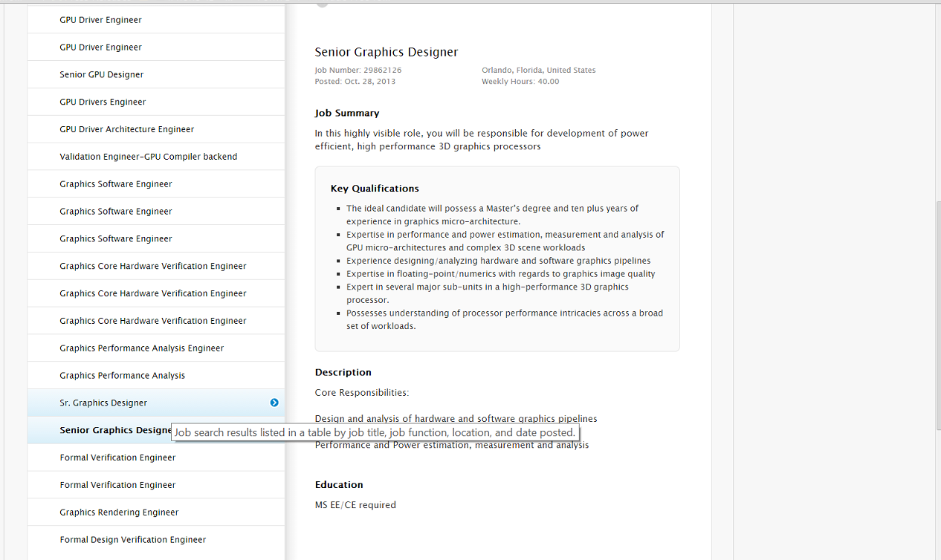
Task: Open the Graphics Performance Analysis Engineer listing
Action: [141, 348]
